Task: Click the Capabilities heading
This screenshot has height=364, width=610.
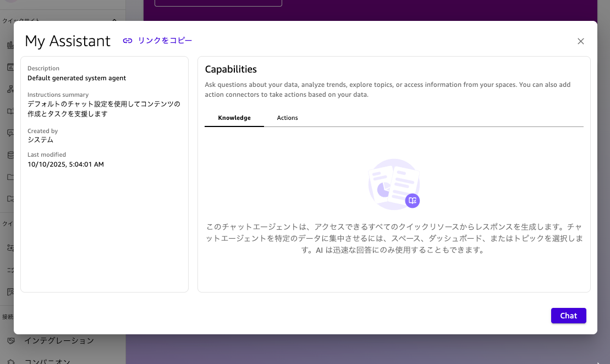Action: pyautogui.click(x=230, y=69)
